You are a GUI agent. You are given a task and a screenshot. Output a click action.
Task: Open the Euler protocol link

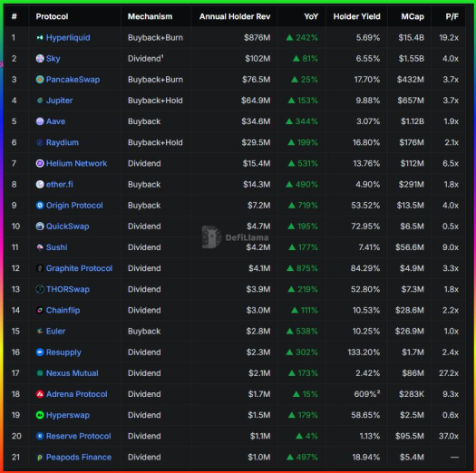click(x=55, y=331)
